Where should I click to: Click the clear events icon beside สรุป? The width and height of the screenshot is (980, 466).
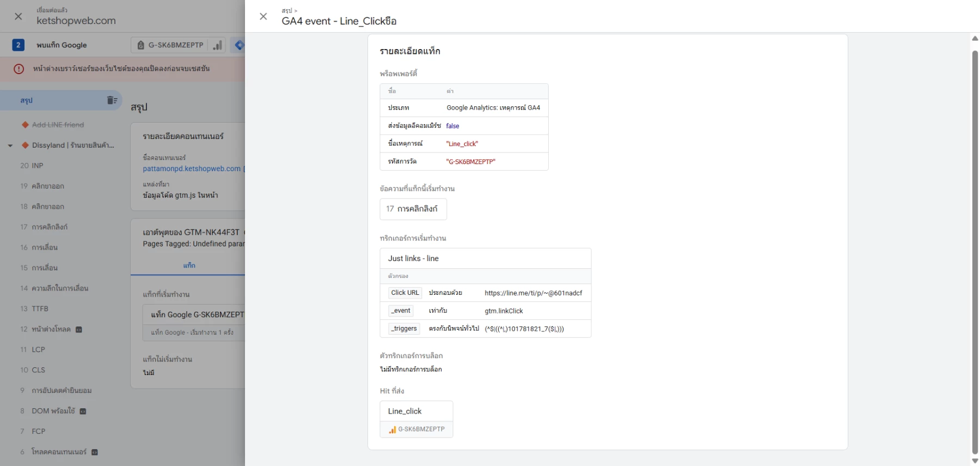[112, 100]
